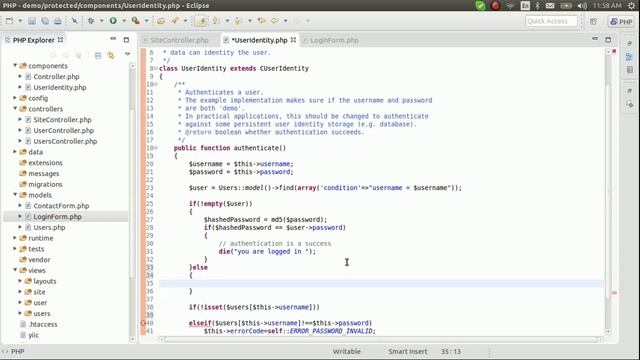Click the Open Perspective icon

pyautogui.click(x=593, y=21)
